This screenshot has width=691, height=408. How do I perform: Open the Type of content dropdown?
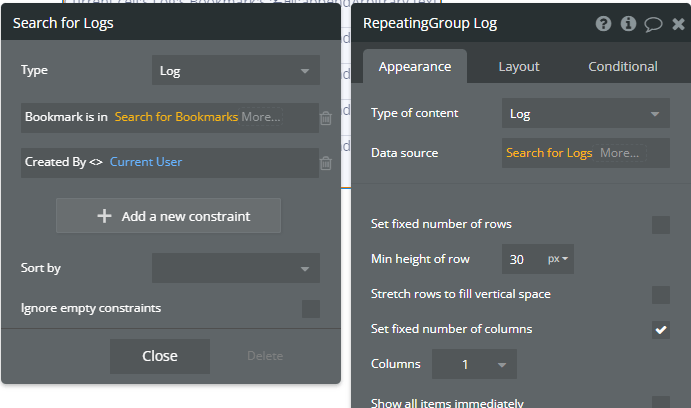click(586, 114)
